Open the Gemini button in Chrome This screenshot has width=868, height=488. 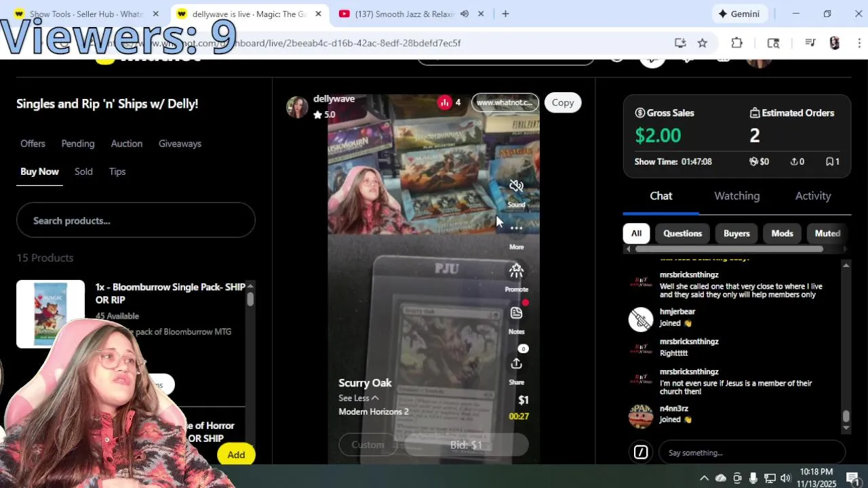click(x=739, y=14)
